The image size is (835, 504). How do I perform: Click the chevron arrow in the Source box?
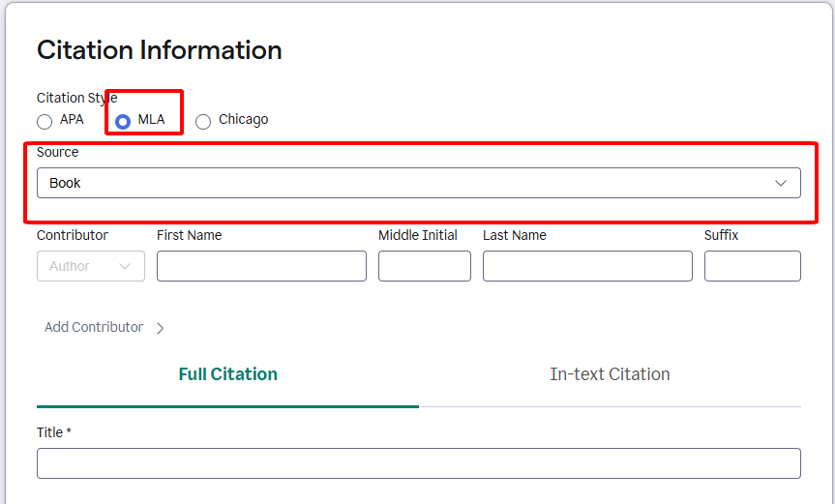781,183
